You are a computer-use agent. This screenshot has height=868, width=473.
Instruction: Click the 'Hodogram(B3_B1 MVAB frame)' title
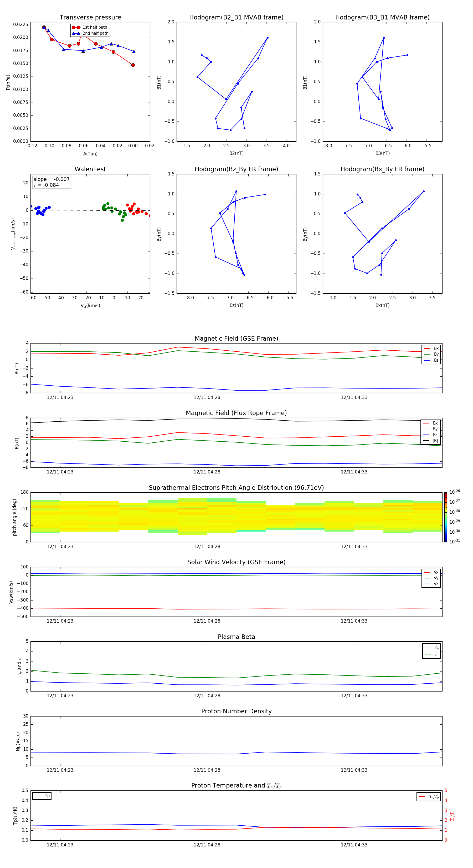tap(382, 18)
